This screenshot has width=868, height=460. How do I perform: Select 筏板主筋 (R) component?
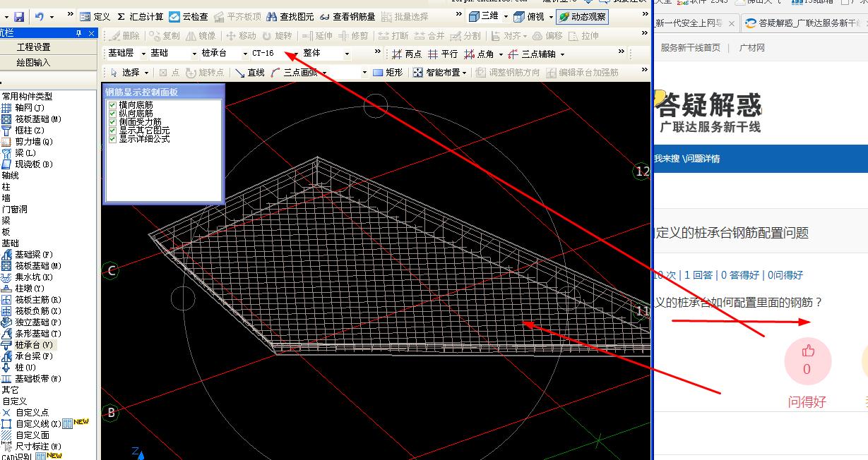[32, 299]
